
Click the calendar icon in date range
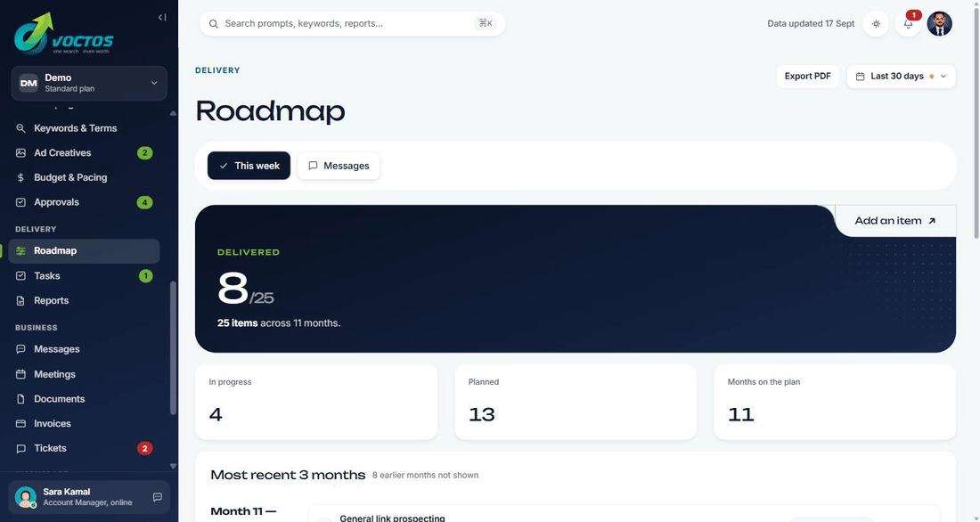point(860,77)
